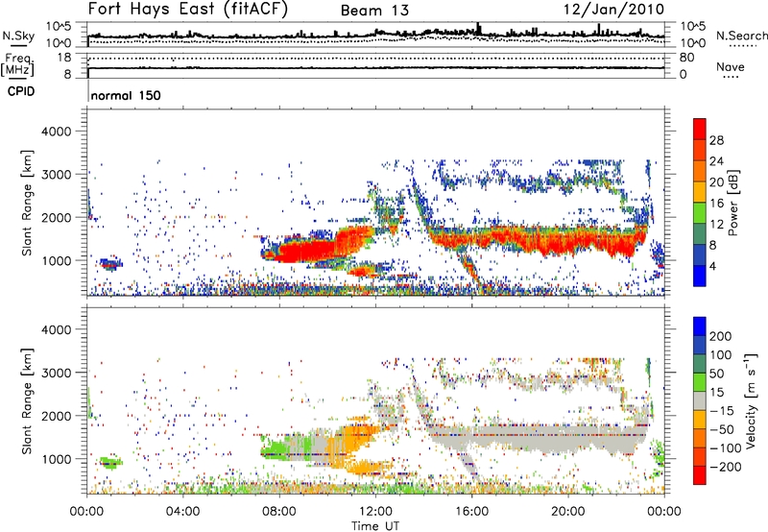Click the '4' power scale value

pos(712,266)
